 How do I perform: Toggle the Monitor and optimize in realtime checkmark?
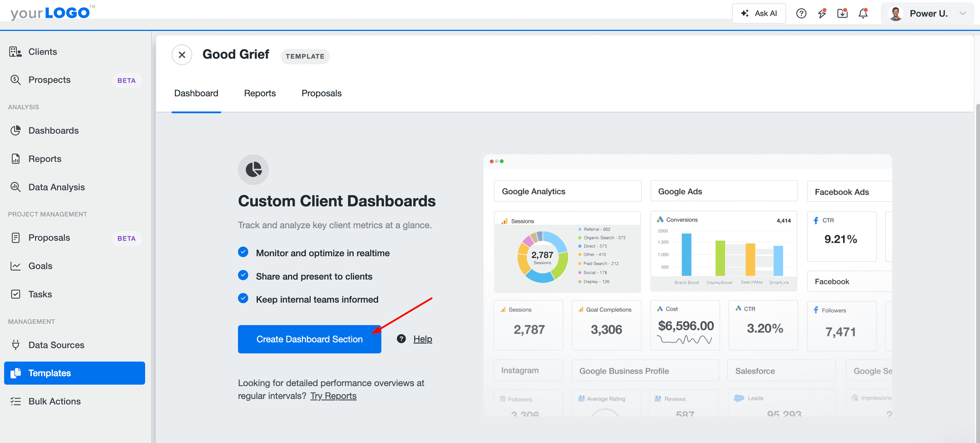point(243,252)
